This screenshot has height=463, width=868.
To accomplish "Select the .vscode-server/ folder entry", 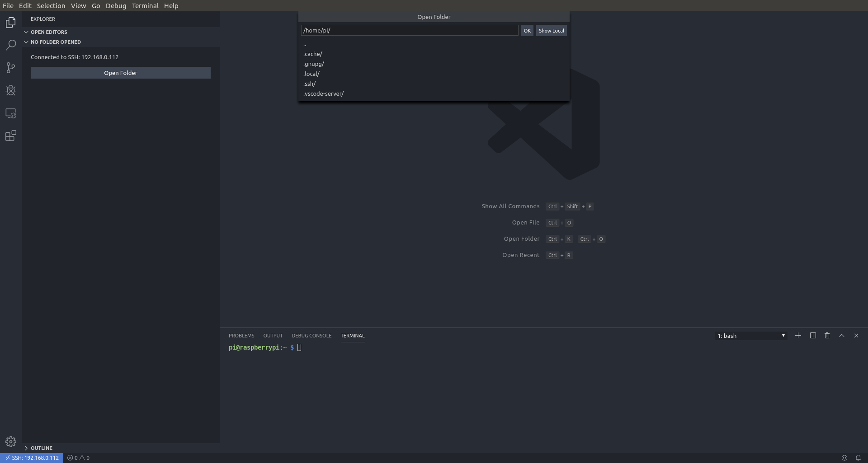I will (434, 94).
